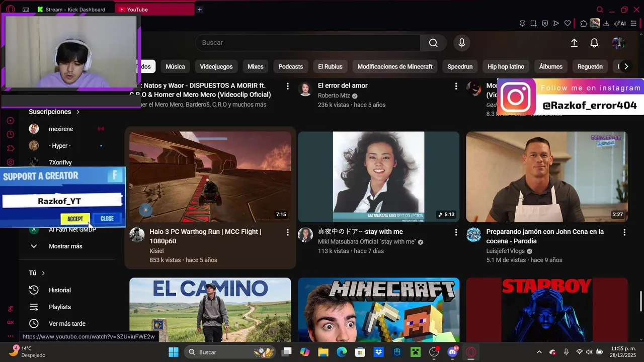The width and height of the screenshot is (644, 362).
Task: Open the YouTube upload/create icon
Action: pos(574,43)
